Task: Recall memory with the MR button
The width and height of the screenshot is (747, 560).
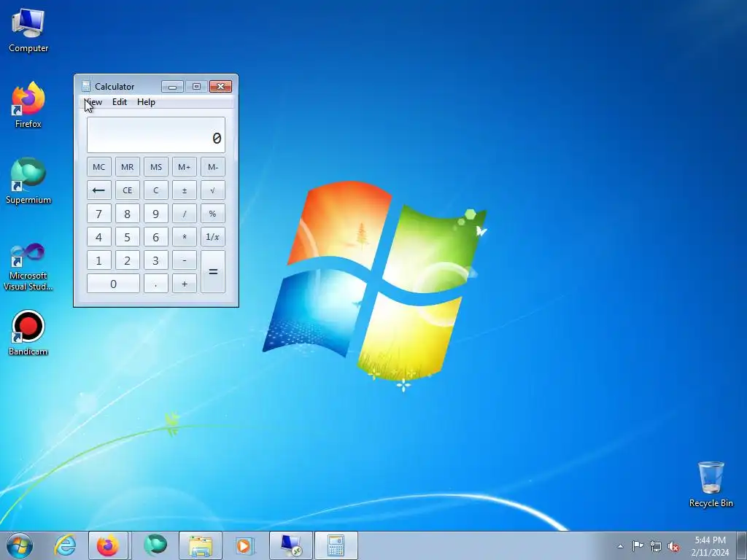Action: [x=127, y=167]
